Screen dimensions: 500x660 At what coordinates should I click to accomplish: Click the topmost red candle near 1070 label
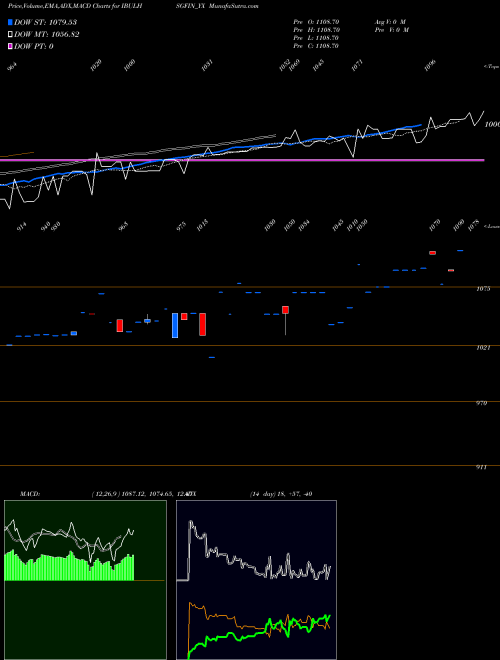432,253
